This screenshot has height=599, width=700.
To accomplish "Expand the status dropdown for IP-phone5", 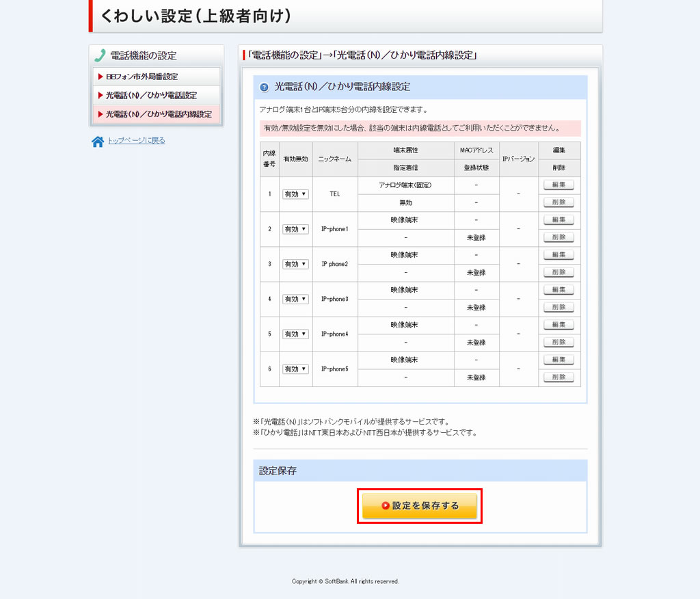I will click(x=295, y=369).
